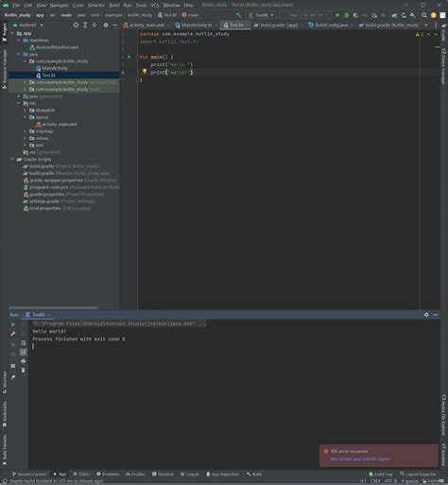Click the yellow lightbulb quick-fix icon
448x485 pixels.
point(145,71)
